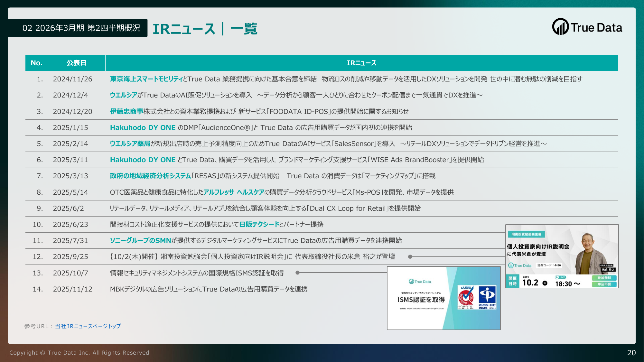Click the connector dot after ISMS row text
This screenshot has width=644, height=362.
click(298, 273)
